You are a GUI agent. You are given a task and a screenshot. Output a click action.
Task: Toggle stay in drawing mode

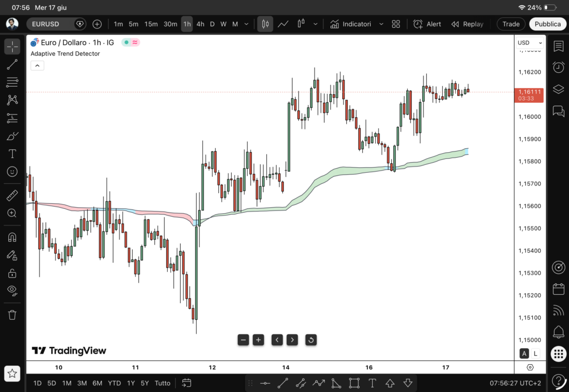(12, 255)
